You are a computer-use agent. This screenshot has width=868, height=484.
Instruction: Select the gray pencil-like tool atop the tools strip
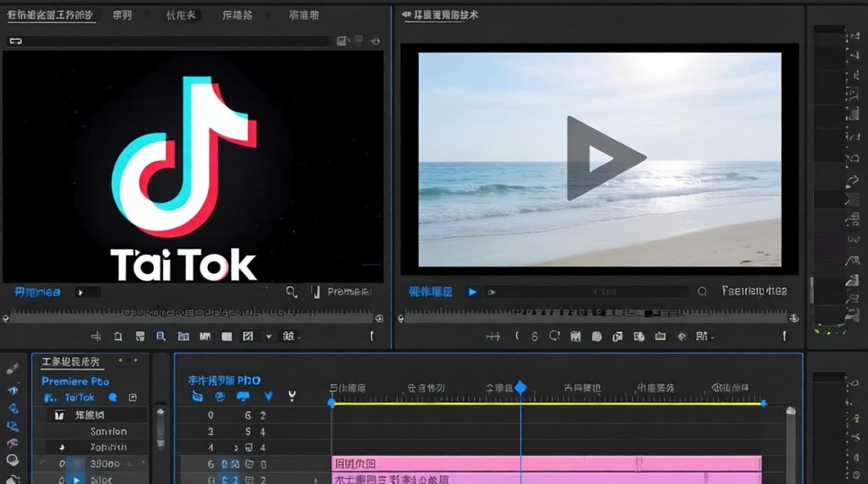click(12, 368)
